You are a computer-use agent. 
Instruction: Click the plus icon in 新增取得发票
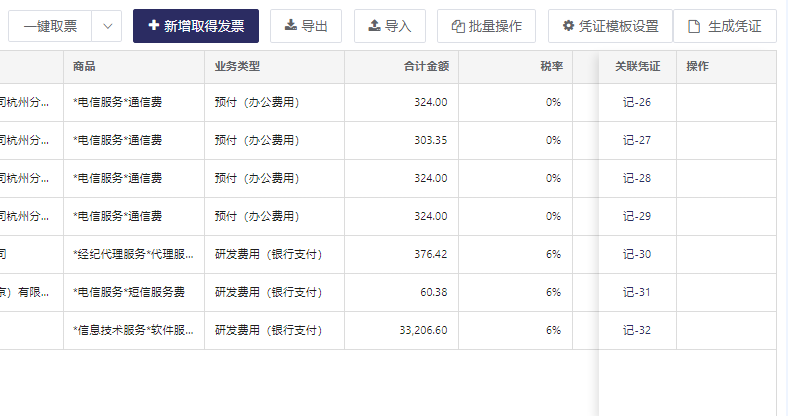154,25
